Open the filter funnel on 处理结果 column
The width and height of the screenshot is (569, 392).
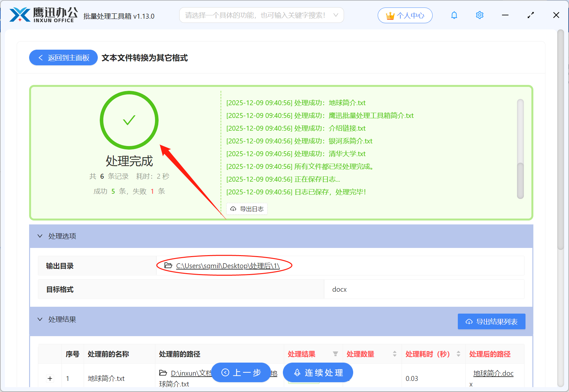(x=336, y=354)
